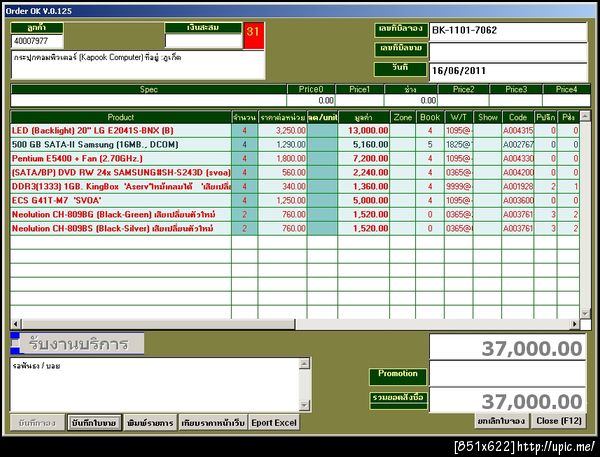This screenshot has height=457, width=600.
Task: Click the W/T column header
Action: tap(459, 117)
